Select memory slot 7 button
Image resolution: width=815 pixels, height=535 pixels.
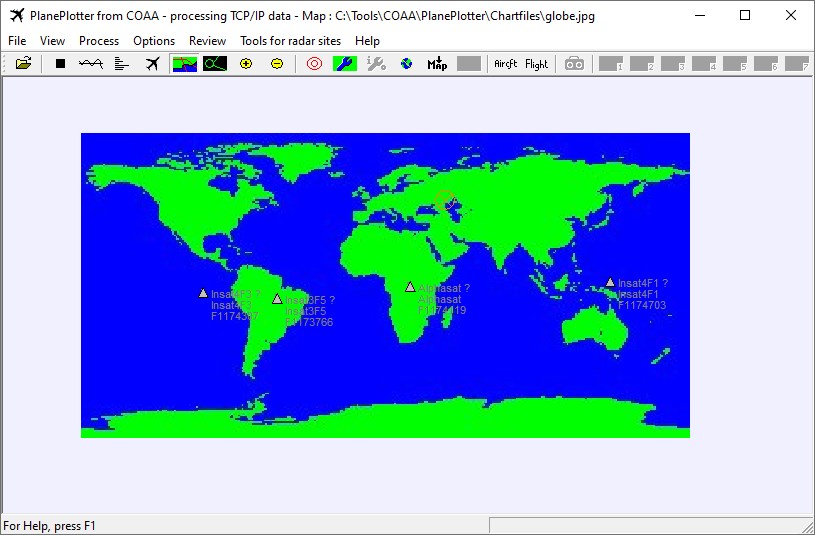797,64
